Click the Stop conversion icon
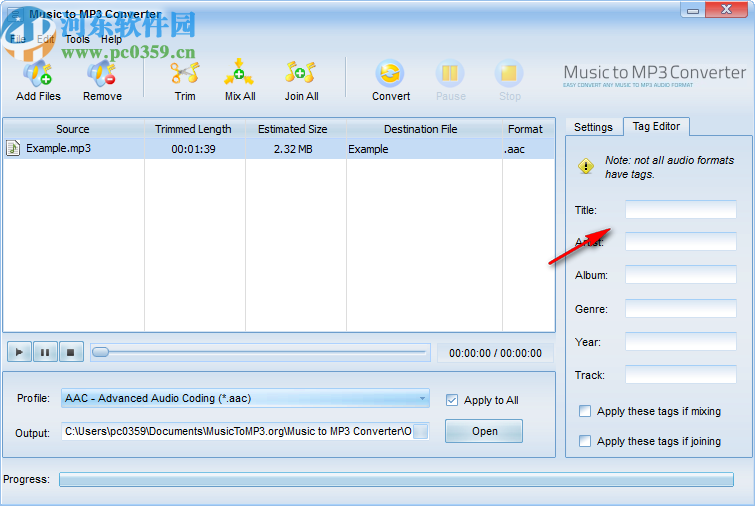 (x=509, y=73)
